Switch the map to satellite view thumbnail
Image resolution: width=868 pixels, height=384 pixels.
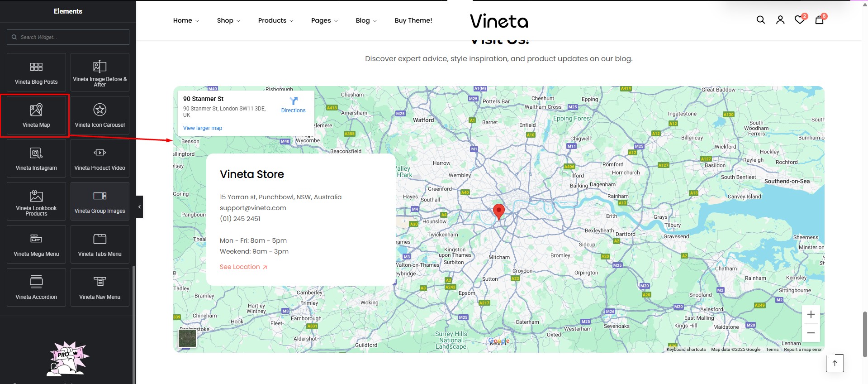(187, 338)
